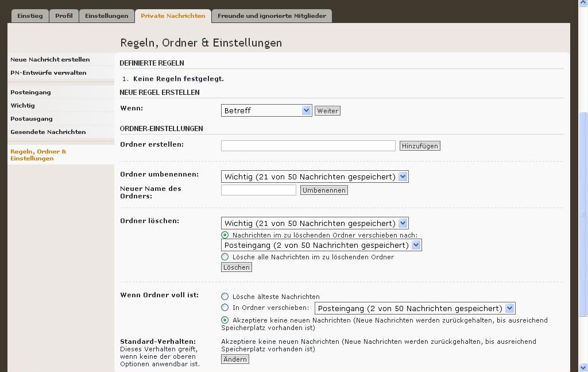
Task: Choose the In Ordner verschieben radio button
Action: click(225, 308)
